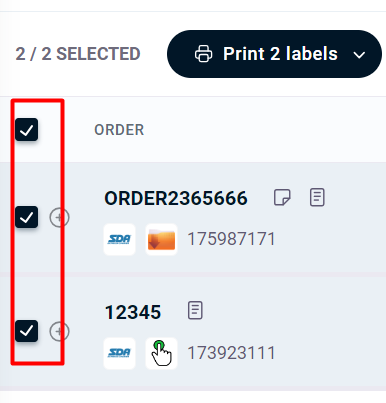386x403 pixels.
Task: Click the Print 2 labels button
Action: (x=274, y=54)
